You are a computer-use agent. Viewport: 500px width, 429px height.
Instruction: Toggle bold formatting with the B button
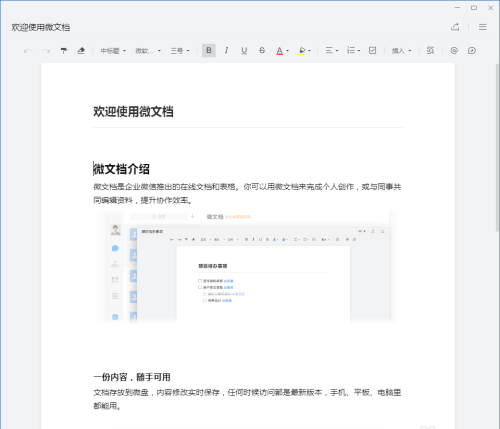(x=209, y=50)
